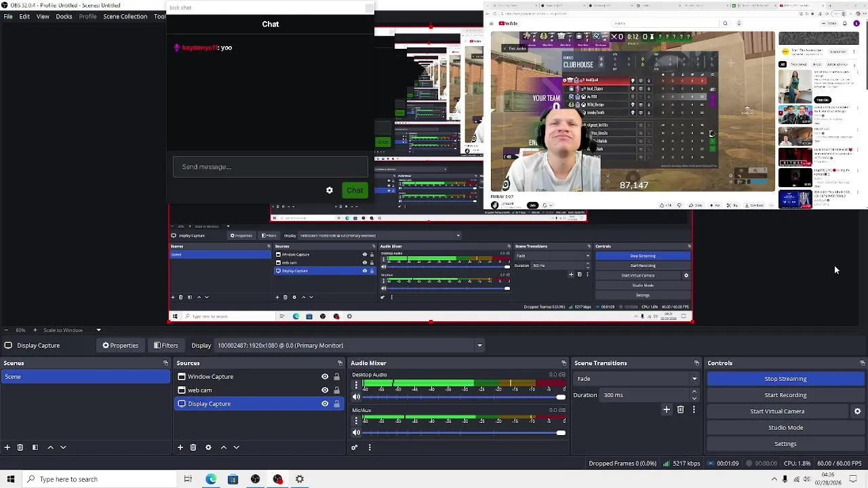Click green Chat send button
Screen dimensions: 868x488
tap(355, 190)
